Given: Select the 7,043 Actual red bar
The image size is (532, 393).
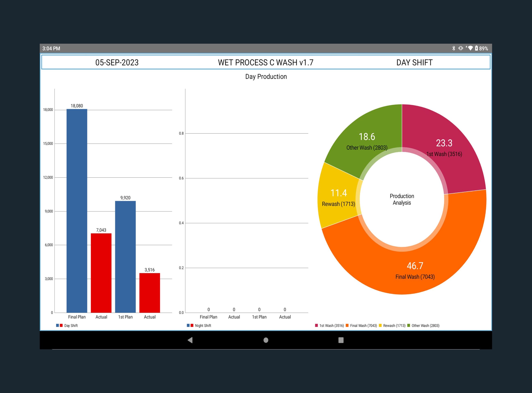Looking at the screenshot, I should (x=101, y=273).
